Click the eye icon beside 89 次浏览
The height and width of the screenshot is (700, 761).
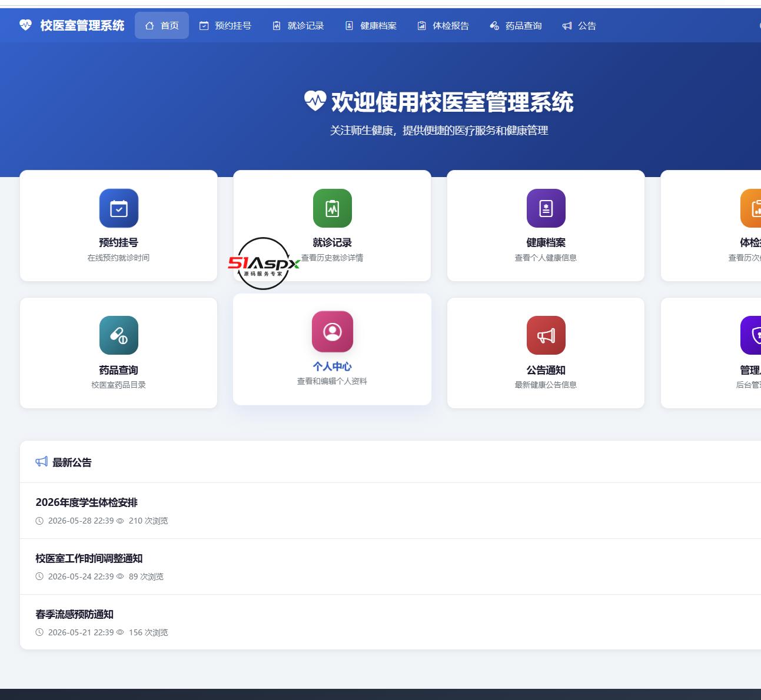(120, 576)
